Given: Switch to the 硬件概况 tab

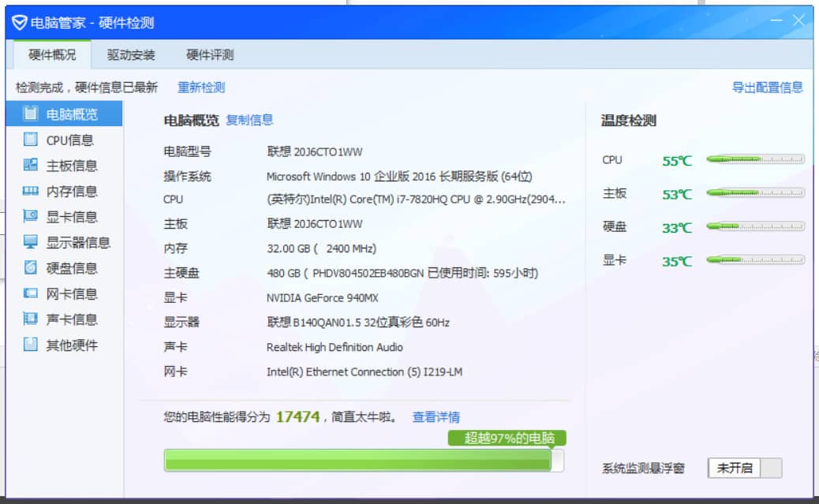Looking at the screenshot, I should tap(52, 55).
